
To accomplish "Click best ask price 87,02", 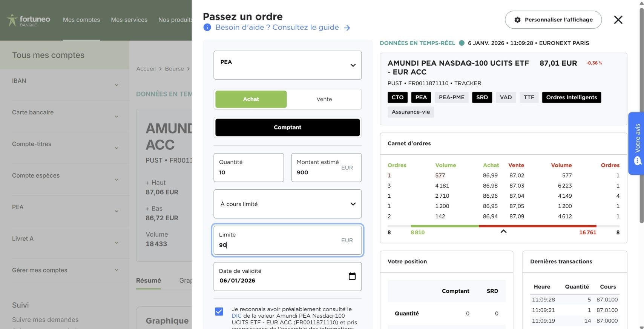I will click(517, 175).
